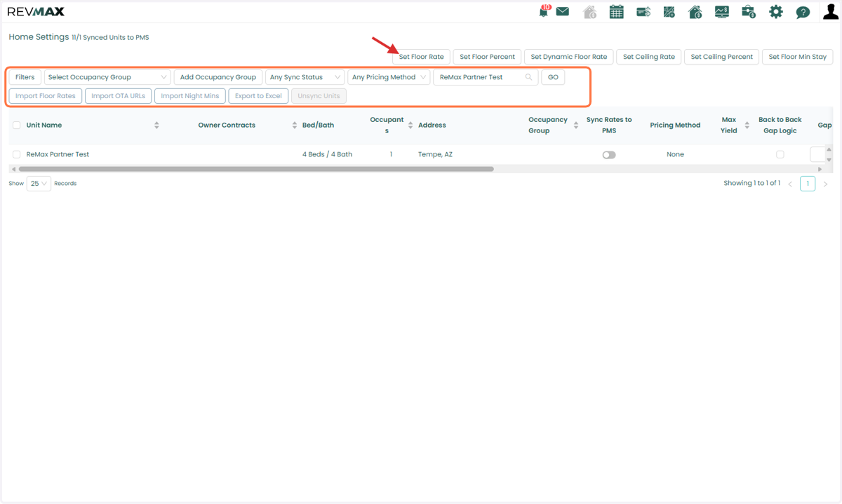Screen dimensions: 842x504
Task: Open the monitor chart with dollar icon
Action: click(722, 12)
